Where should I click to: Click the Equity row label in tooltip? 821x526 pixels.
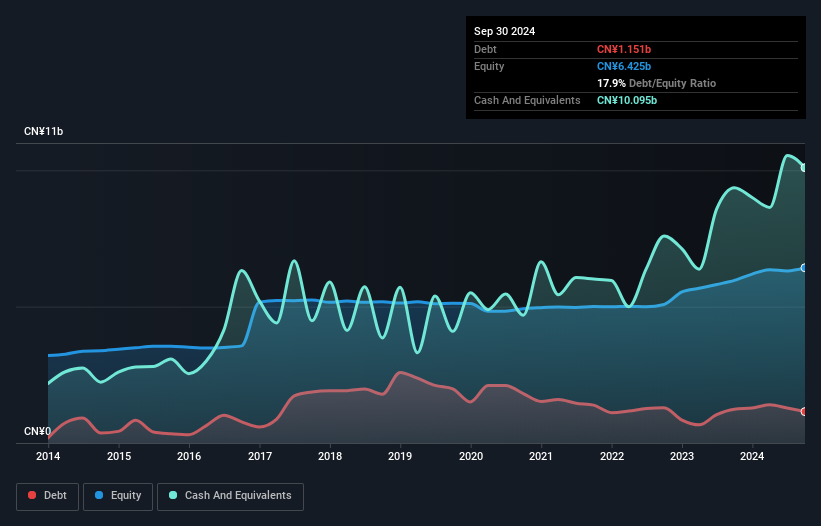pos(489,66)
